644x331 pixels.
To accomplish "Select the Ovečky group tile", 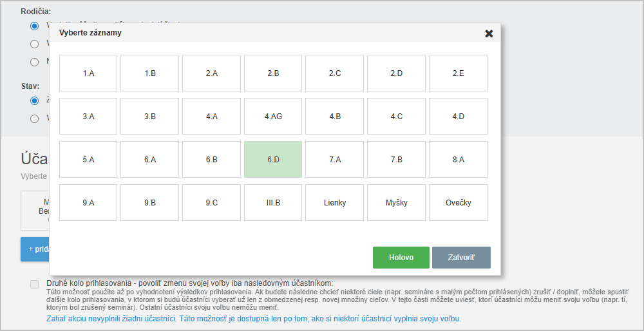I will (458, 203).
